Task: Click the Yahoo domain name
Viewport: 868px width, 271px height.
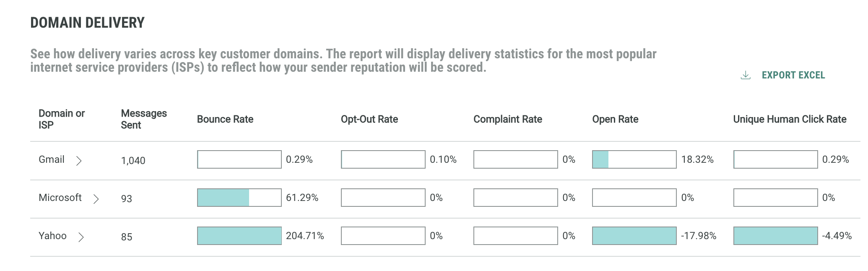Action: pyautogui.click(x=52, y=236)
